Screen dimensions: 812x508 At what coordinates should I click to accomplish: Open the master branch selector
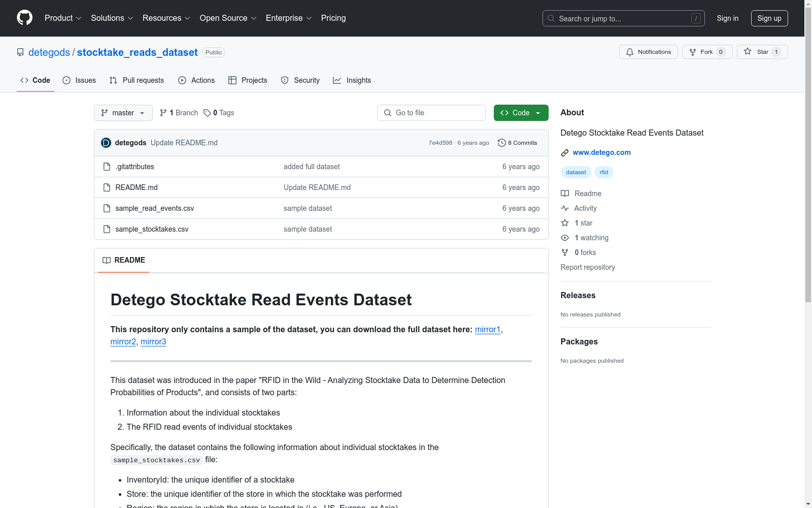point(123,113)
